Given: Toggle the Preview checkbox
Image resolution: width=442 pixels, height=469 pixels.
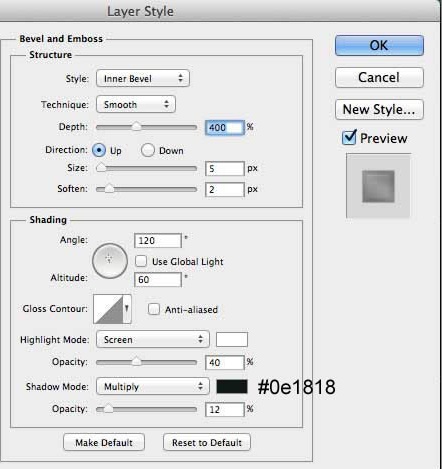Looking at the screenshot, I should [x=349, y=138].
